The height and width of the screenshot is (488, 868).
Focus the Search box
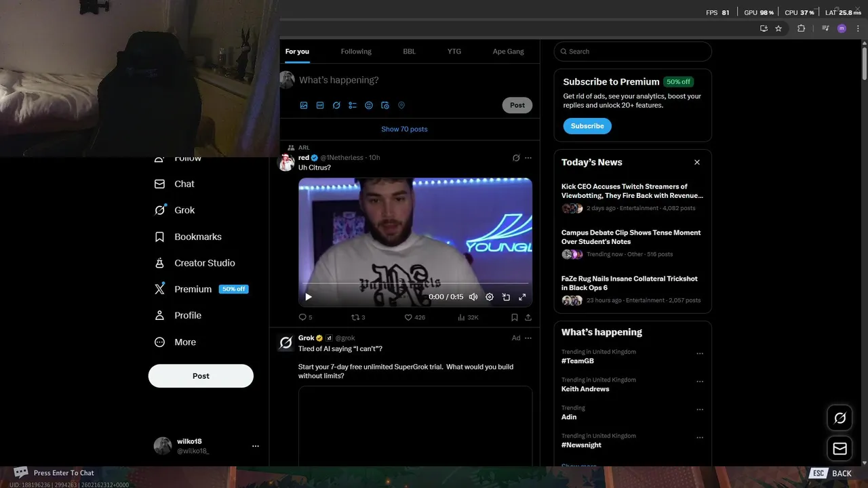(633, 52)
